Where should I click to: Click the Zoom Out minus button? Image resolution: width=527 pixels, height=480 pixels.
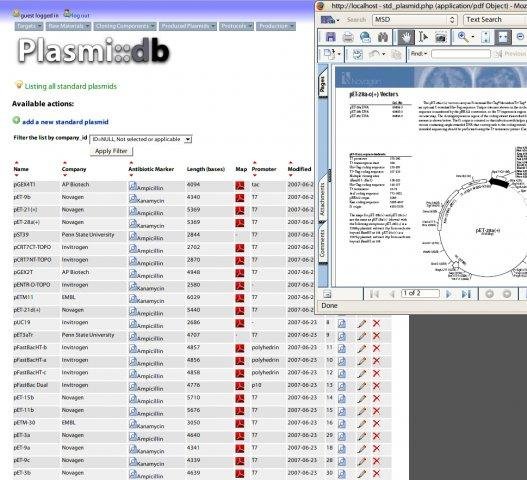tap(520, 37)
